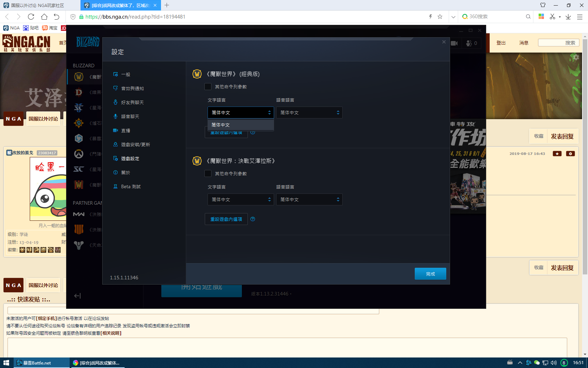The image size is (588, 368).
Task: Click the help icon beside 重設遊戲內選項
Action: [x=253, y=219]
